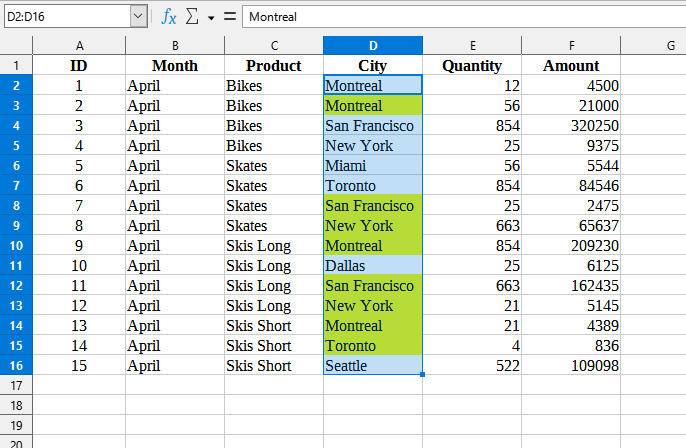
Task: Select row 1 header
Action: pos(16,66)
